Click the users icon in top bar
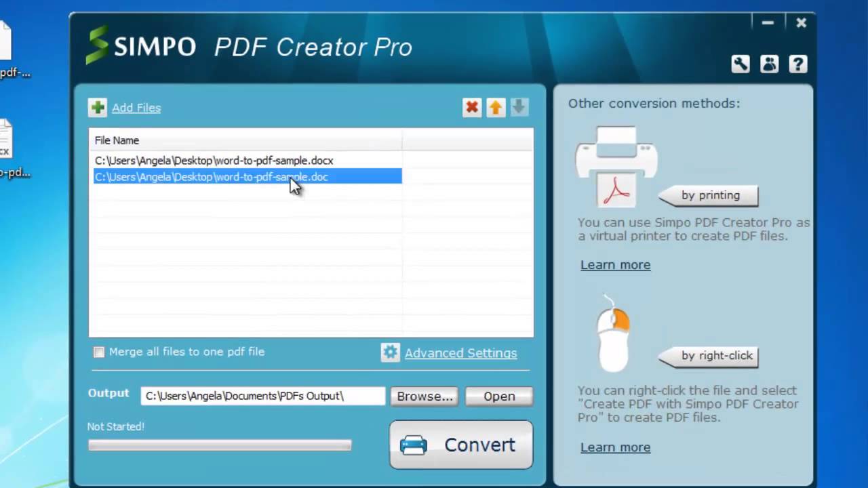Viewport: 868px width, 488px height. point(770,64)
